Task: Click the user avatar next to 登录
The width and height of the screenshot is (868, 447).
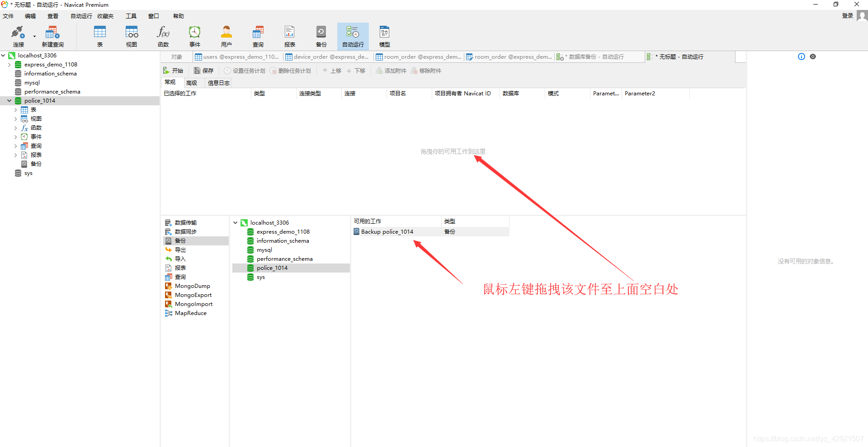Action: pos(862,16)
